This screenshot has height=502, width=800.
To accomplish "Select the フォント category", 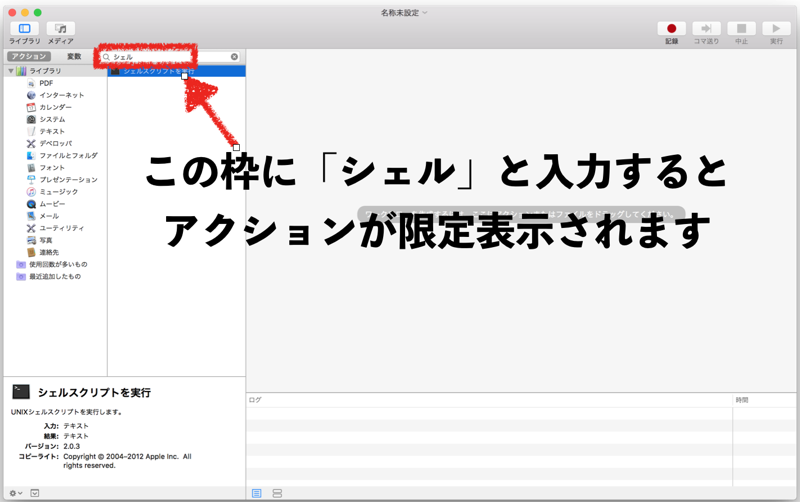I will 52,168.
